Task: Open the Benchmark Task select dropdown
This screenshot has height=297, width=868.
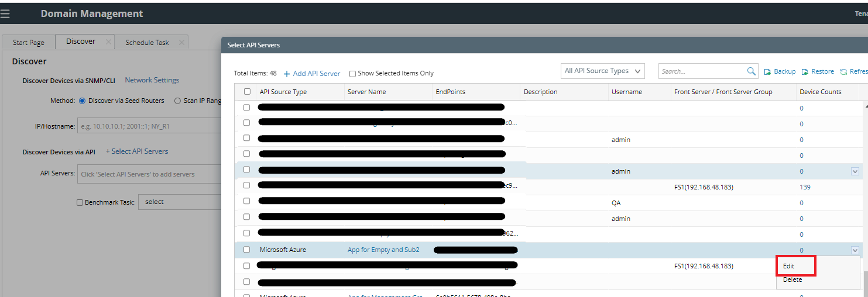Action: coord(179,202)
